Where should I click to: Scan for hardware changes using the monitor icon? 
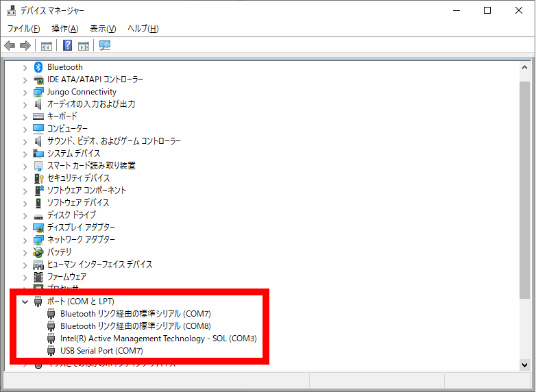[105, 46]
